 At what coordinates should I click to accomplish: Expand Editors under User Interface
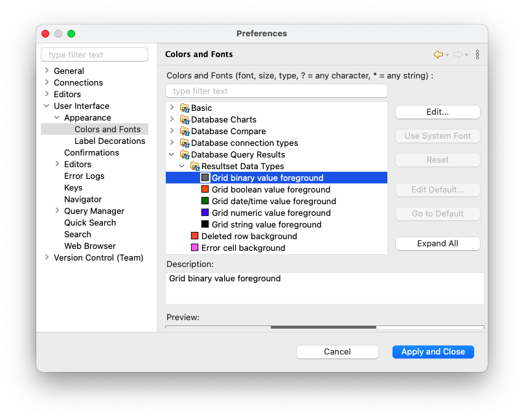click(57, 164)
